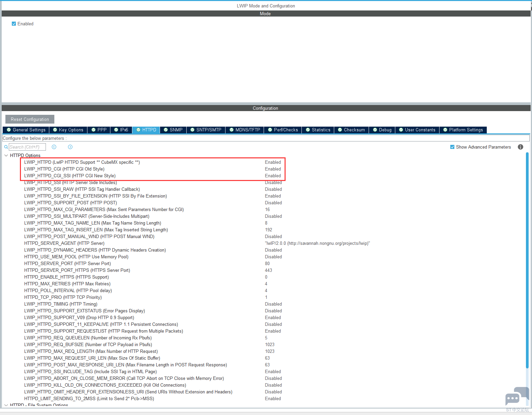
Task: Uncheck the LWIP Enabled checkbox
Action: click(x=14, y=24)
